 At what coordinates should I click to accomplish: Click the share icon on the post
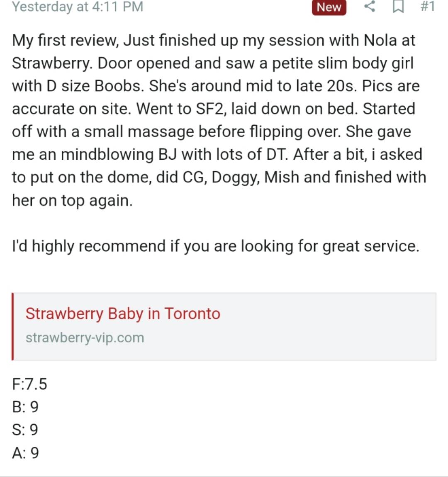pos(370,7)
